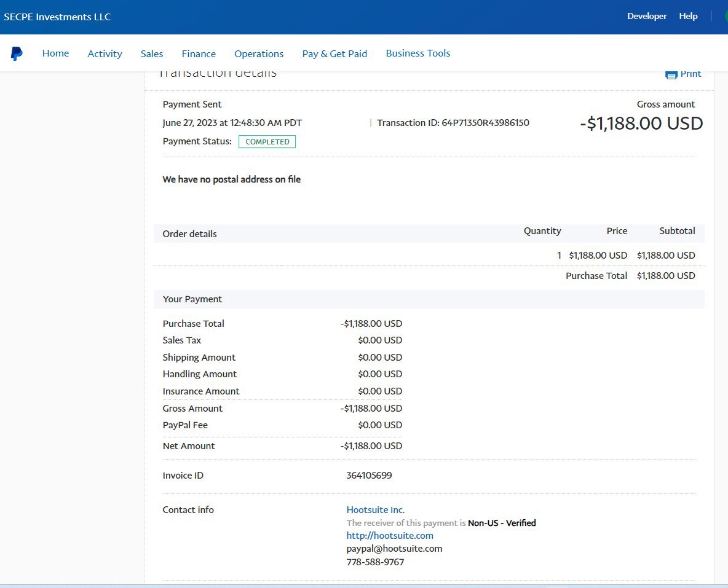
Task: Click the Contact info label
Action: click(x=188, y=510)
